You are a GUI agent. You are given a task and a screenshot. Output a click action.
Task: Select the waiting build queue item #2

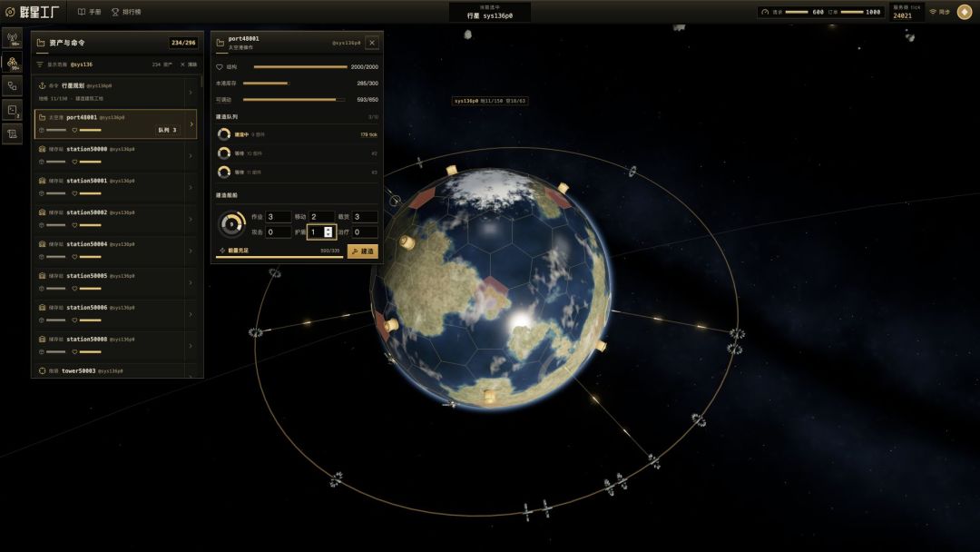297,153
